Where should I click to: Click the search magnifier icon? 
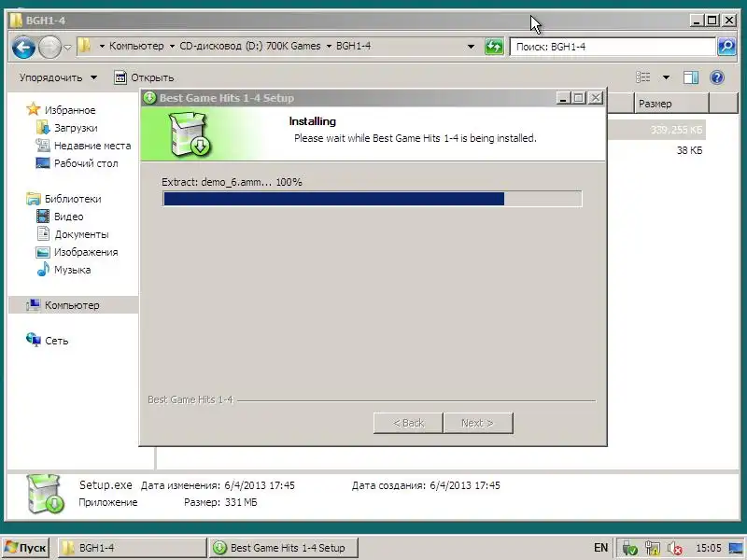tap(726, 47)
